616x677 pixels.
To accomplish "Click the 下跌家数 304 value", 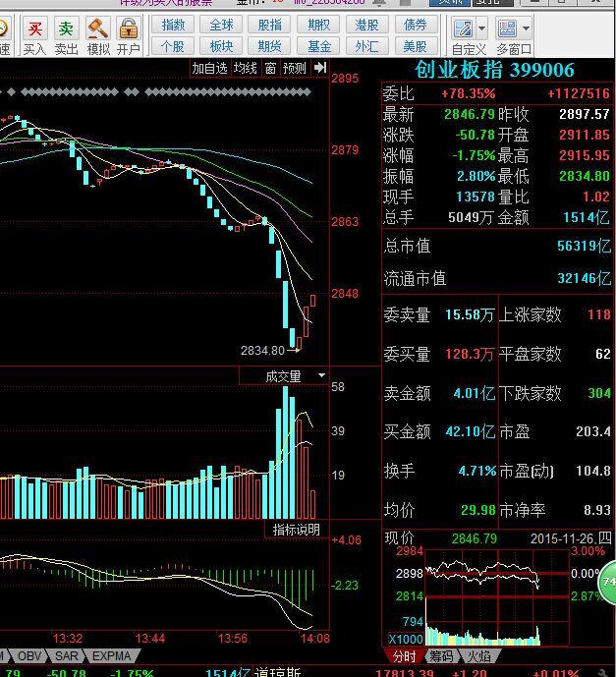I will [599, 393].
